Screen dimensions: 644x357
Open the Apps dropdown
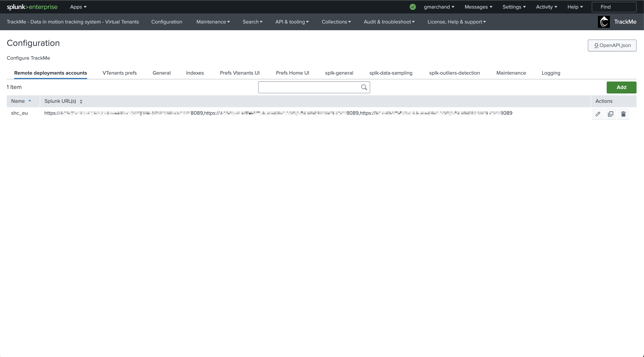click(x=78, y=7)
